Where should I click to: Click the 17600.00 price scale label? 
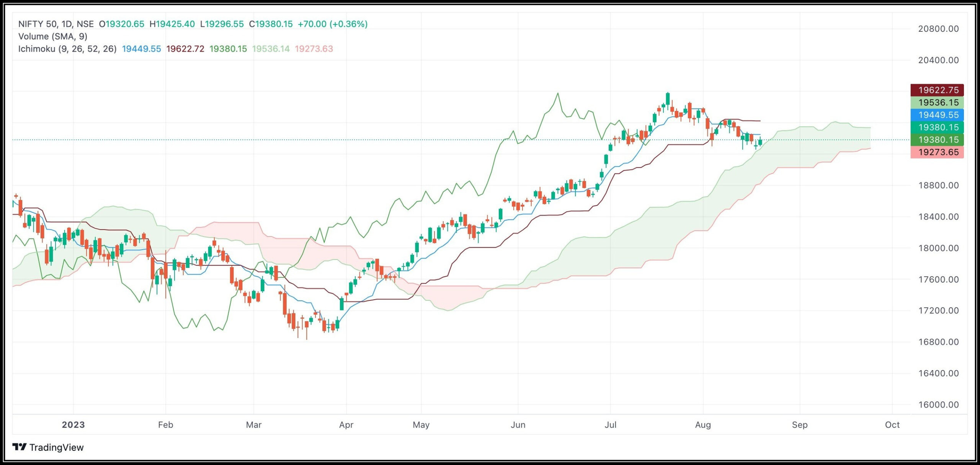[x=939, y=279]
